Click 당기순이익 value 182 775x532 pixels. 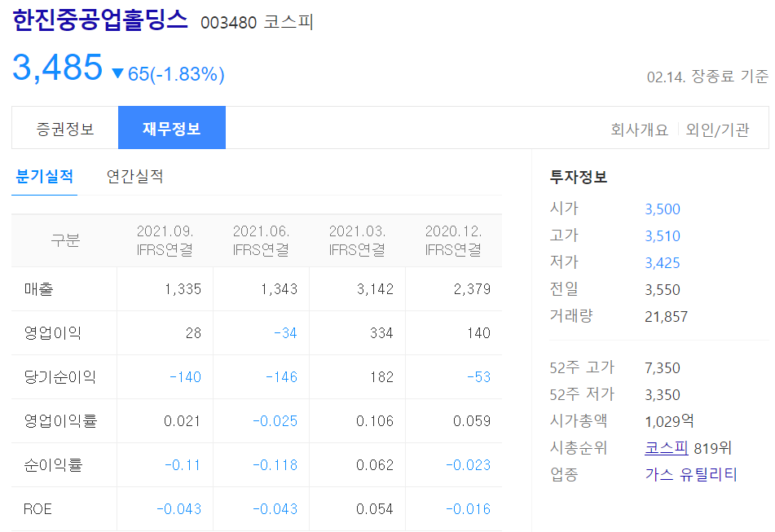pos(381,377)
